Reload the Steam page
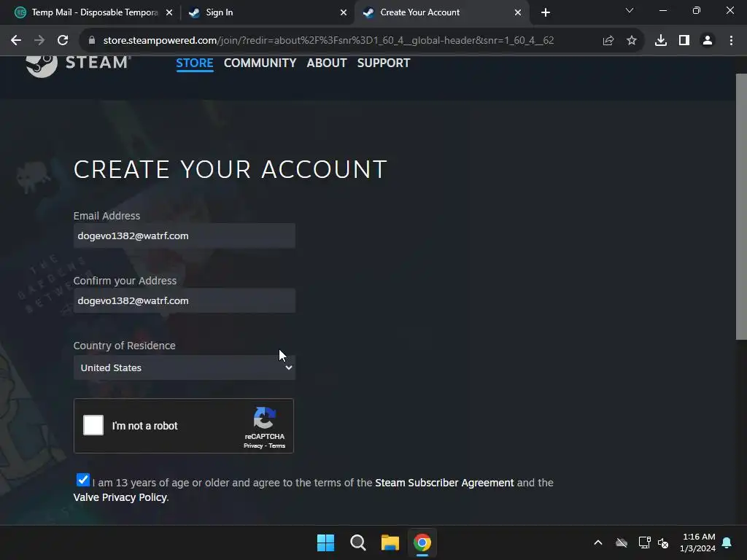The image size is (747, 560). click(63, 41)
